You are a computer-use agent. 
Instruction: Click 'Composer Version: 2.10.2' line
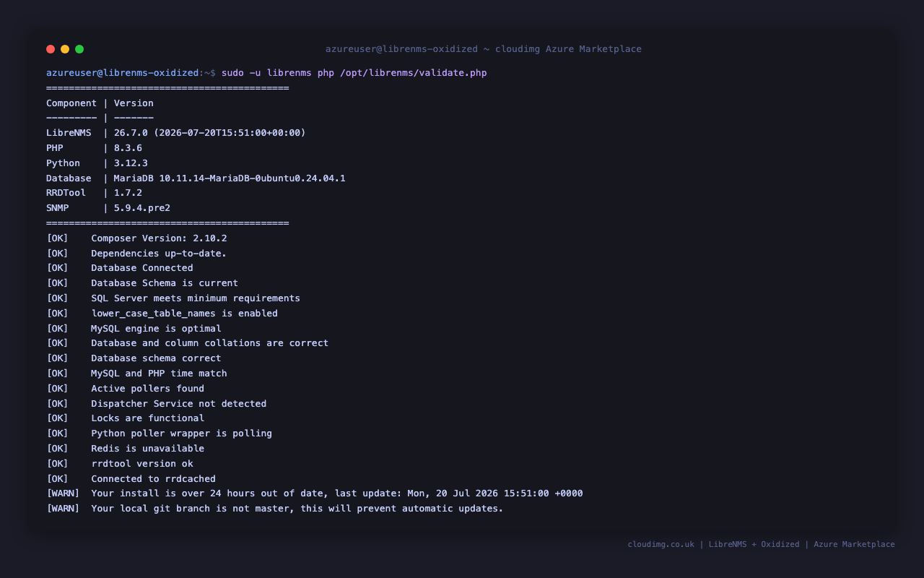pyautogui.click(x=136, y=238)
